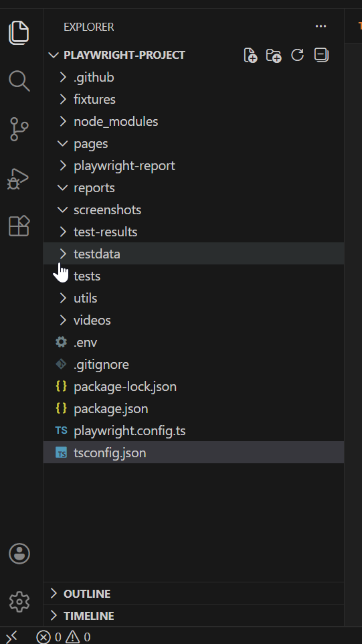Screen dimensions: 362x644
Task: Select the testdata folder name
Action: pos(97,254)
